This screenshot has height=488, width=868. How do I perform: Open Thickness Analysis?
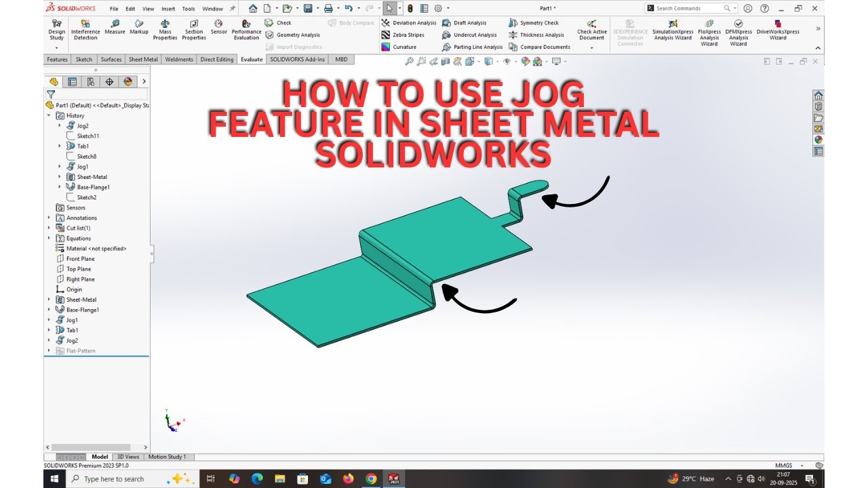pos(536,35)
